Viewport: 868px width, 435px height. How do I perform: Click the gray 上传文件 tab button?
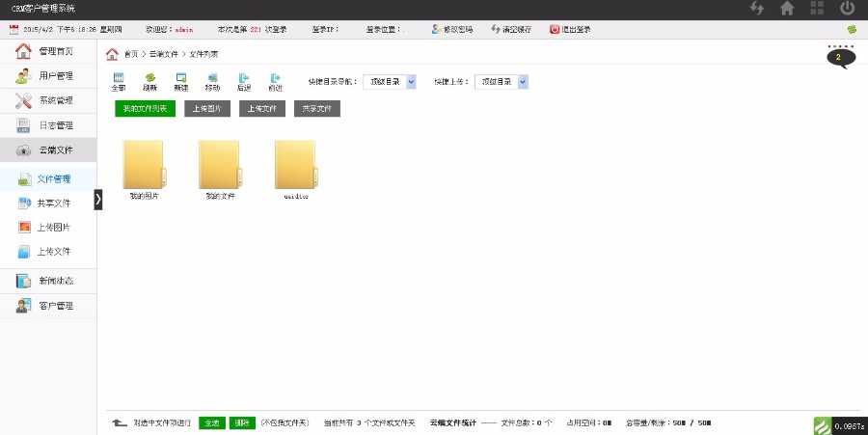[261, 108]
